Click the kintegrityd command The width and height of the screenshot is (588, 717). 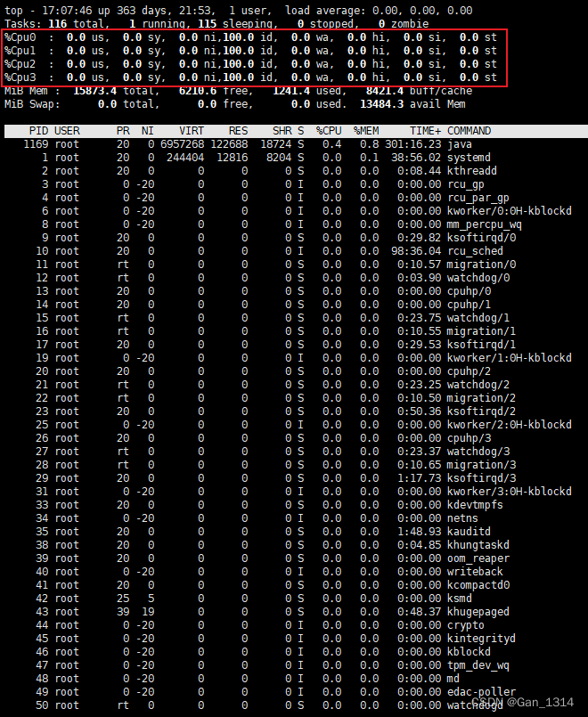pos(481,639)
